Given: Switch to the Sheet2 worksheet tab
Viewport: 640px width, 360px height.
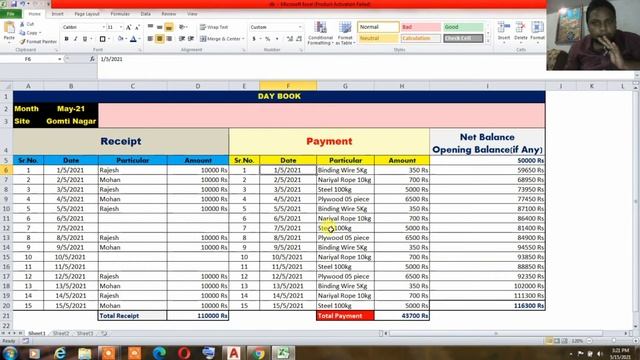Looking at the screenshot, I should (61, 333).
